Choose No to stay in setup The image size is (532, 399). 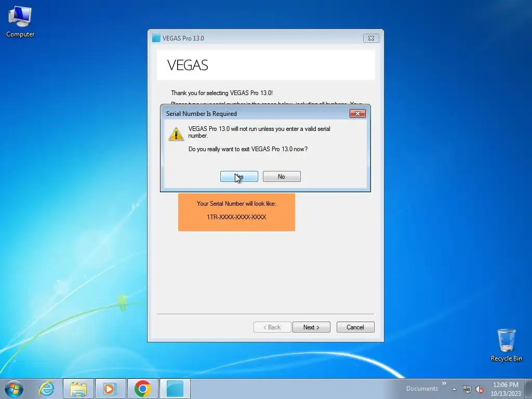(x=282, y=177)
